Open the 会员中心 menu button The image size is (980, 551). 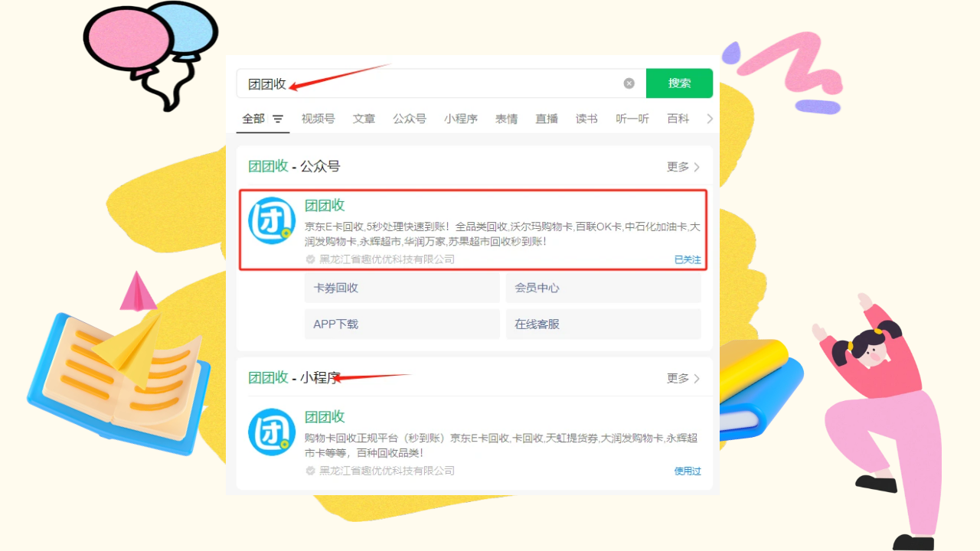click(x=603, y=288)
